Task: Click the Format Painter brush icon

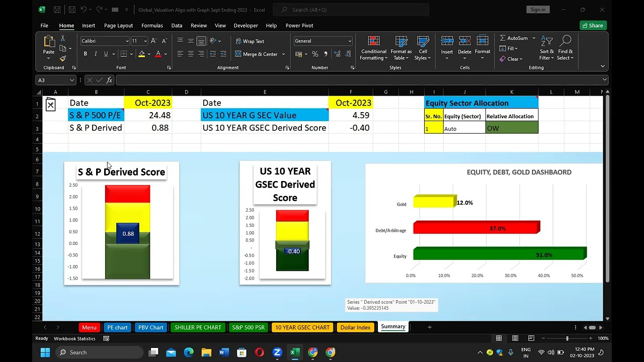Action: pos(63,58)
